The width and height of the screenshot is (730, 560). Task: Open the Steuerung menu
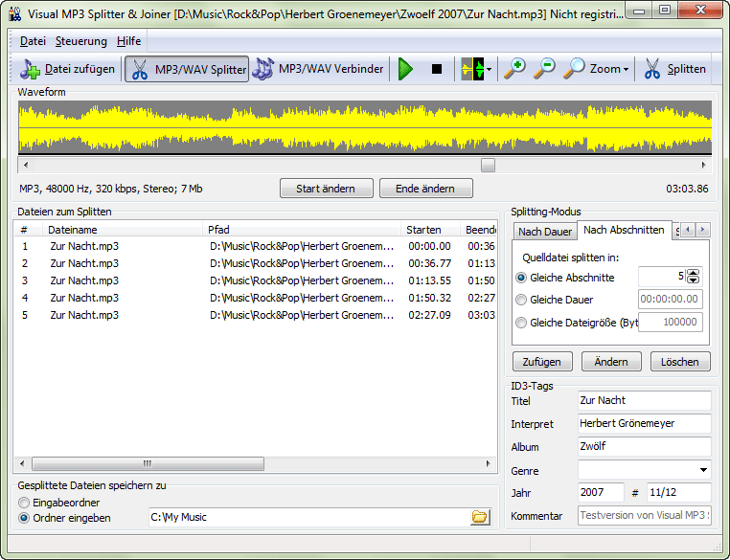coord(81,41)
